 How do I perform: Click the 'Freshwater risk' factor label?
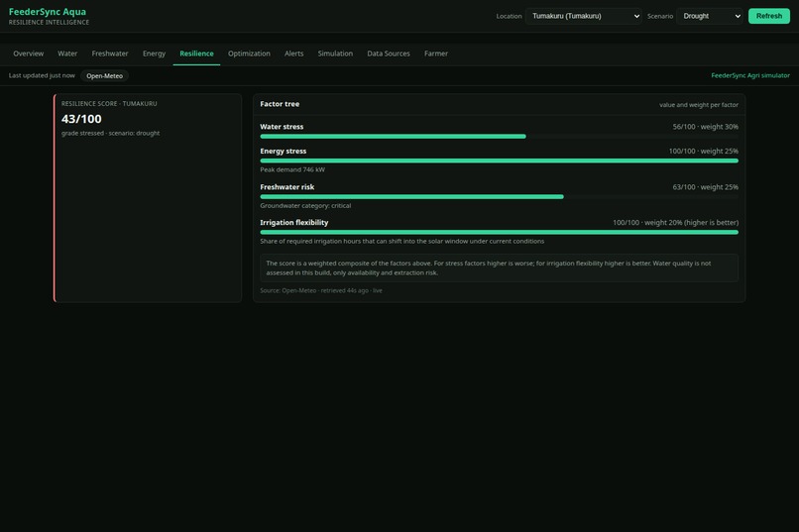click(287, 187)
